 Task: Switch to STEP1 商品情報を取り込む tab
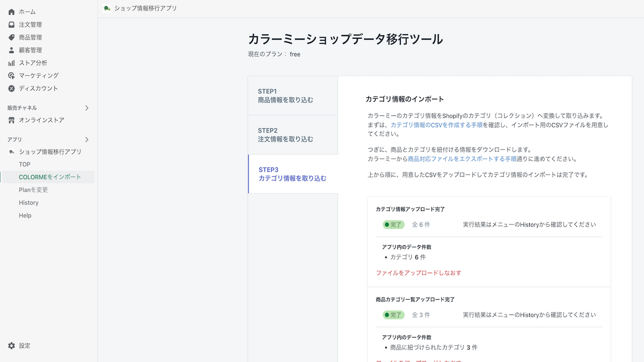point(293,96)
